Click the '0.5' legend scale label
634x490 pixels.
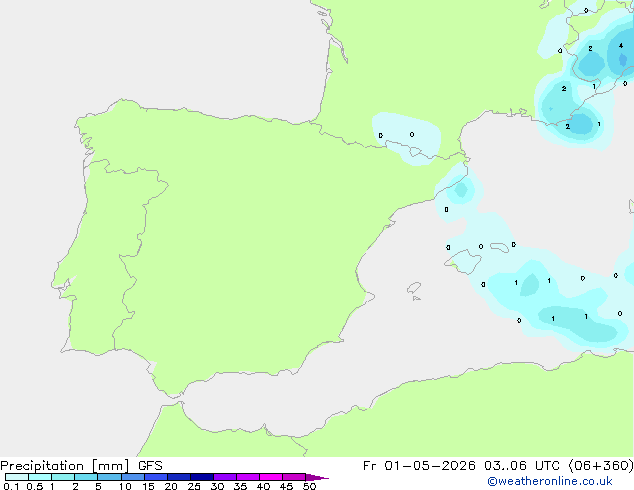click(35, 486)
